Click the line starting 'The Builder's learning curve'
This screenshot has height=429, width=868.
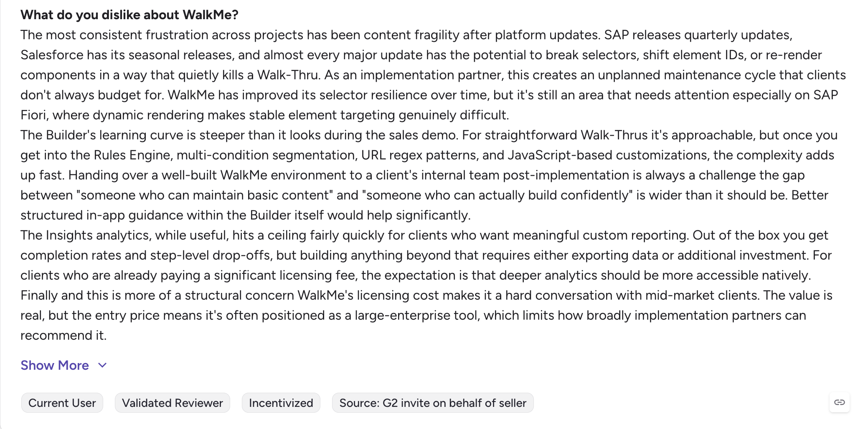coord(429,135)
